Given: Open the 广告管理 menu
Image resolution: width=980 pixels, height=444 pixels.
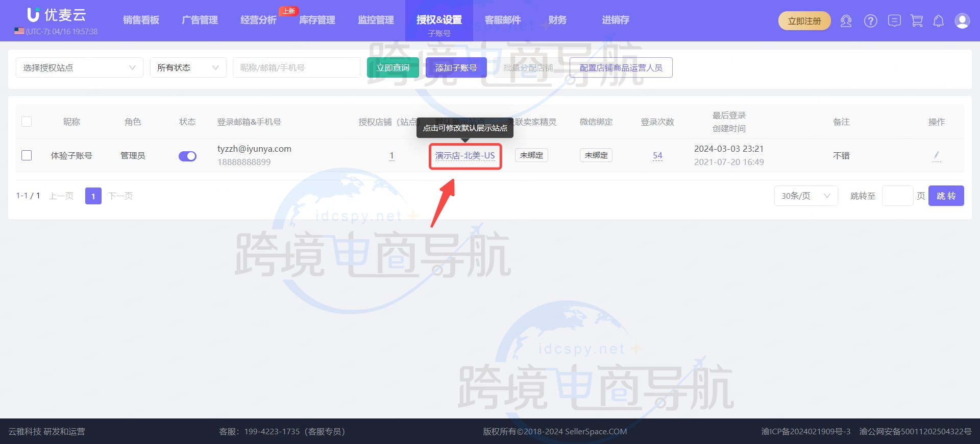Looking at the screenshot, I should pyautogui.click(x=200, y=20).
